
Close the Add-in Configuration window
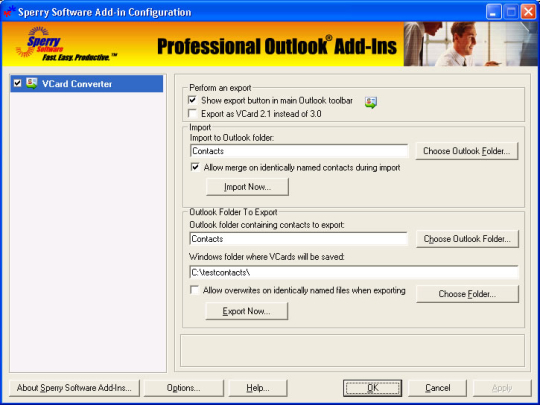coord(528,12)
